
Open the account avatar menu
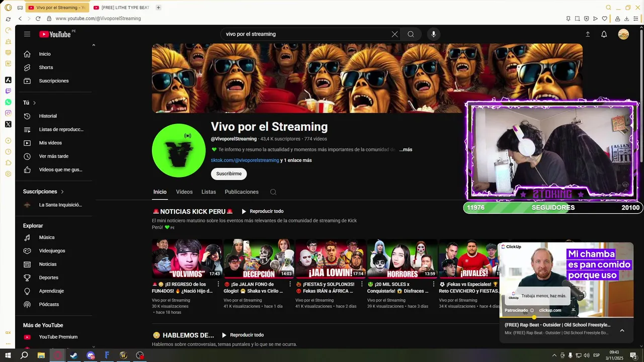[623, 34]
